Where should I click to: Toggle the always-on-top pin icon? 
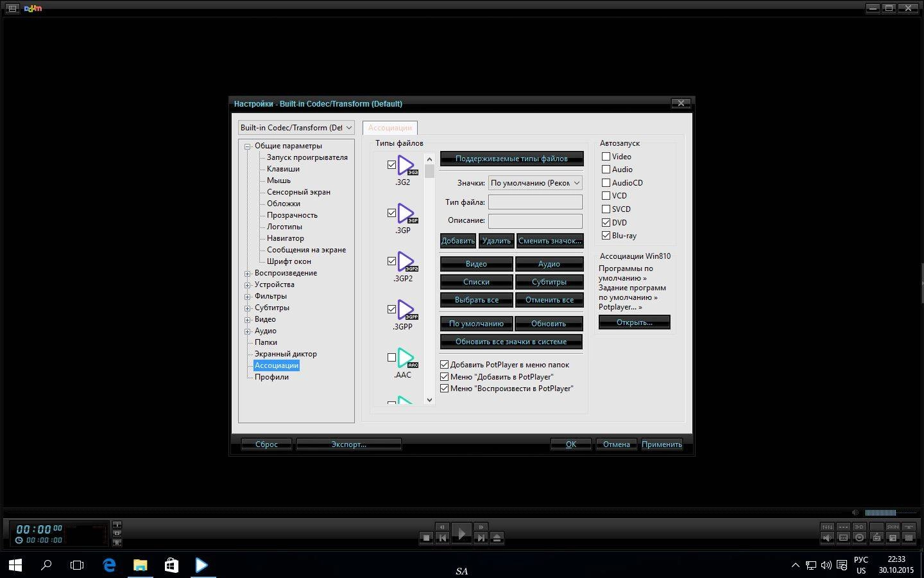tap(909, 527)
